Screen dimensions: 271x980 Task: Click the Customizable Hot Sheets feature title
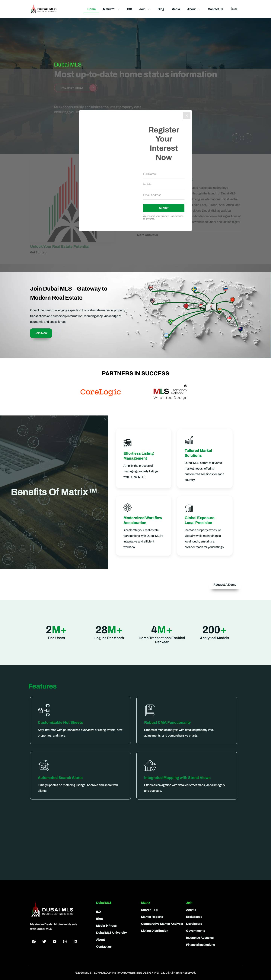coord(60,722)
